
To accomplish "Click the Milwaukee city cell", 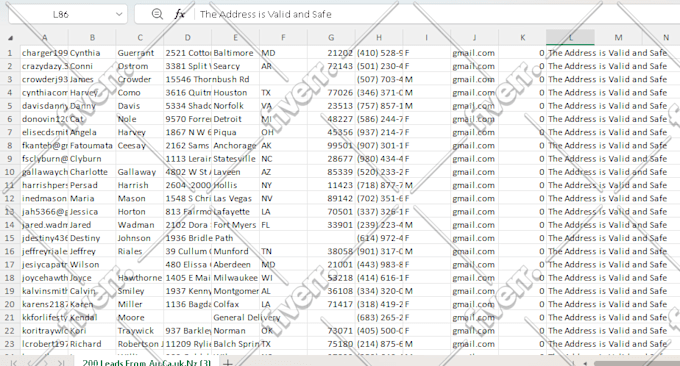I will (235, 278).
